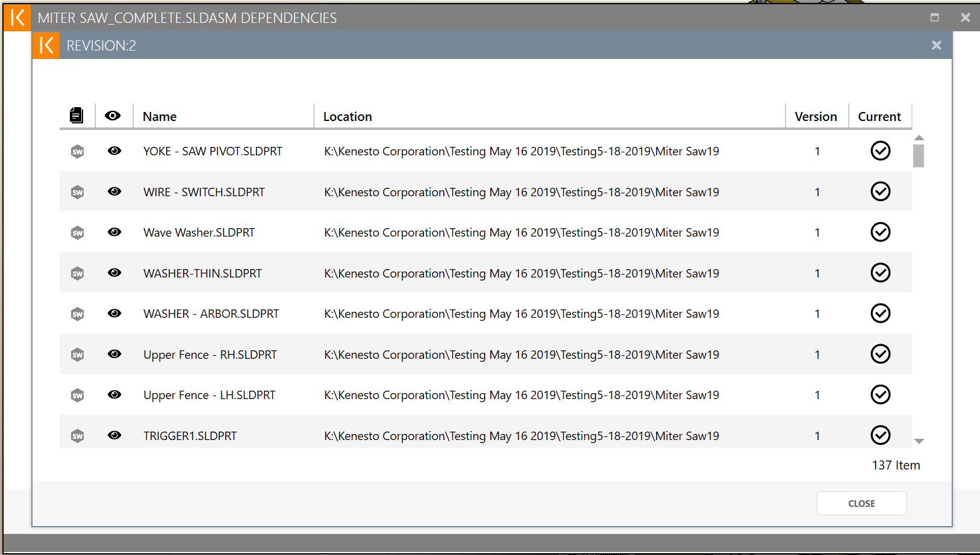The height and width of the screenshot is (555, 980).
Task: Click the SolidWorks icon for Upper Fence - LH.SLDPRT
Action: 77,395
